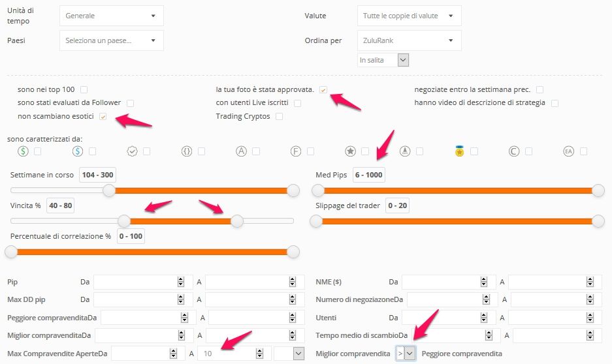Image resolution: width=612 pixels, height=364 pixels.
Task: Uncheck the 'non scambiano esotici' checkbox
Action: click(x=103, y=117)
